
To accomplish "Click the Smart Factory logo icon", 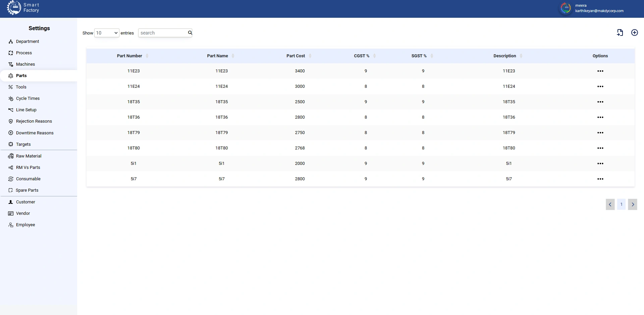I will pyautogui.click(x=14, y=7).
